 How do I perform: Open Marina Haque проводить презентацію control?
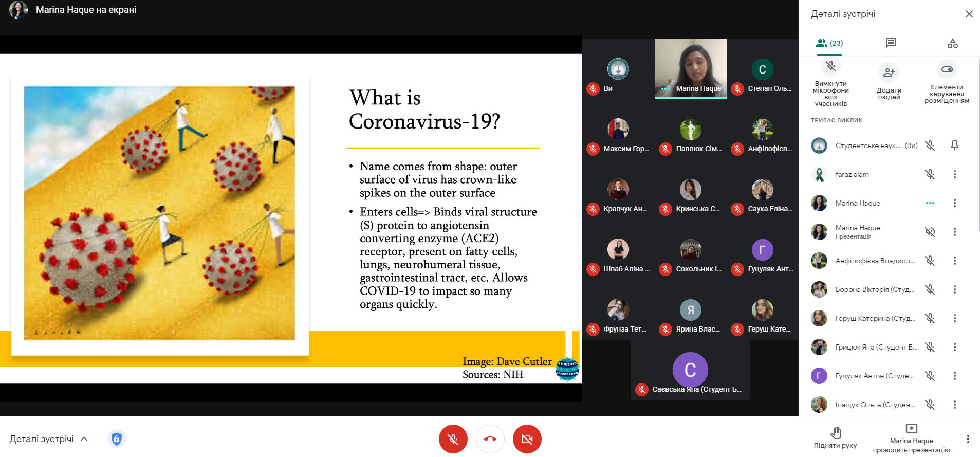pyautogui.click(x=911, y=438)
